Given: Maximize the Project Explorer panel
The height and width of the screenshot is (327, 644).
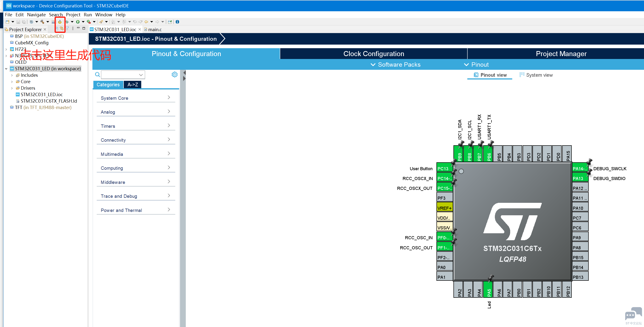Looking at the screenshot, I should [x=84, y=28].
